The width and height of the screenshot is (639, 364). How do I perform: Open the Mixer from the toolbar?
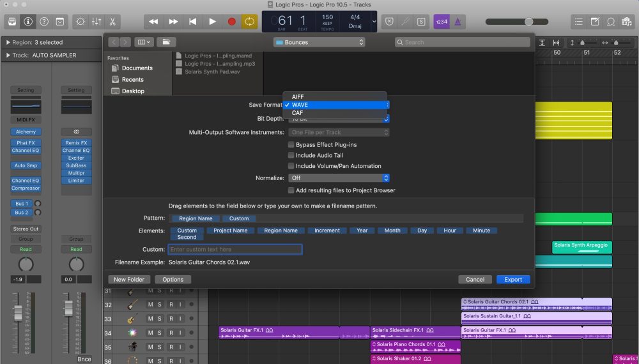96,21
